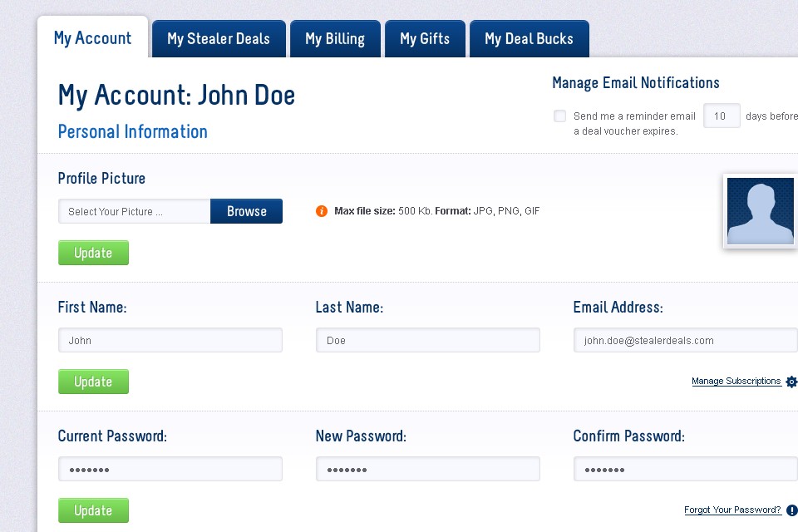Open the Manage Subscriptions link
The image size is (798, 532).
point(736,381)
